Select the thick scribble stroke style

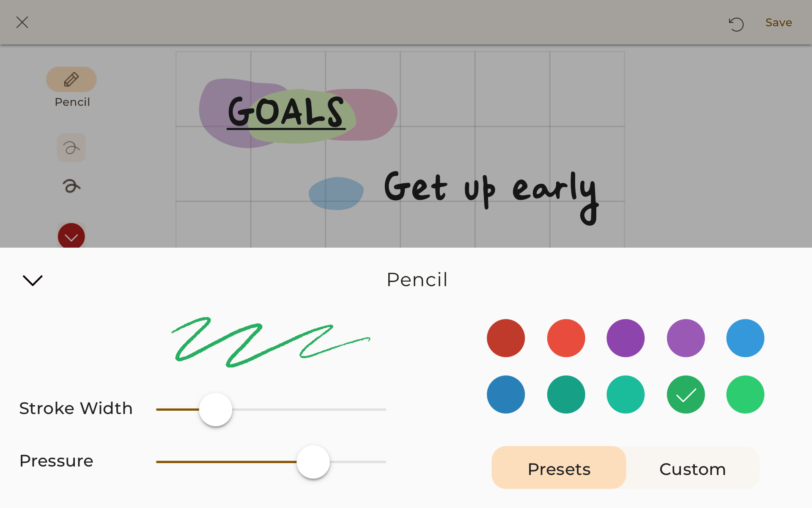[71, 185]
